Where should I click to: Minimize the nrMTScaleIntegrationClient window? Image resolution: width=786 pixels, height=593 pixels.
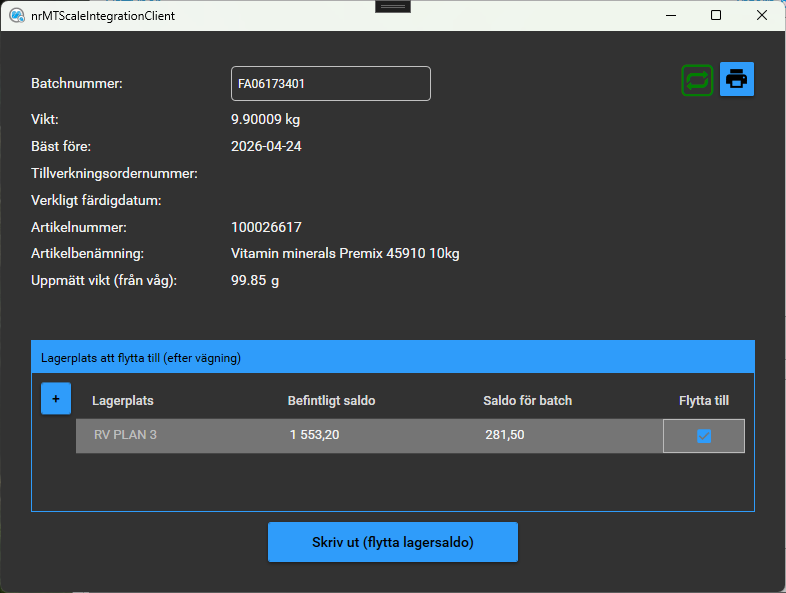(x=669, y=16)
